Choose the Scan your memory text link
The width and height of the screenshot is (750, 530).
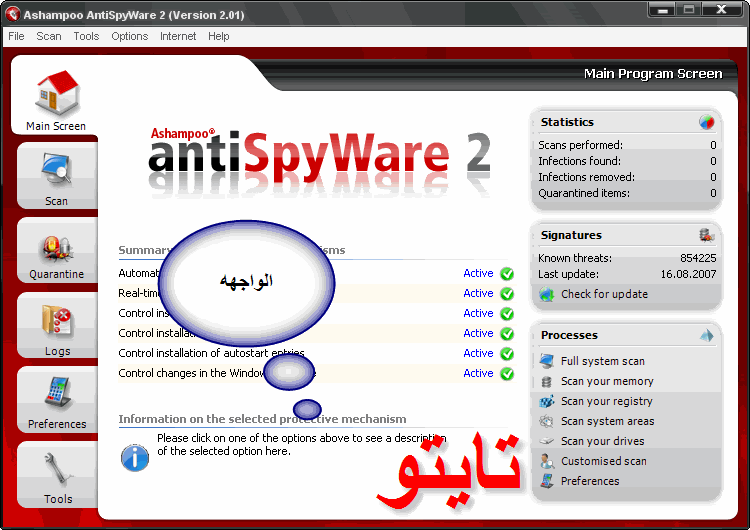click(607, 381)
